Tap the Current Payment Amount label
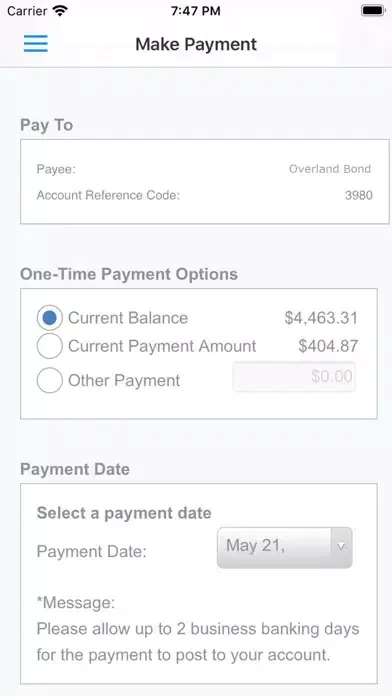 (x=162, y=346)
